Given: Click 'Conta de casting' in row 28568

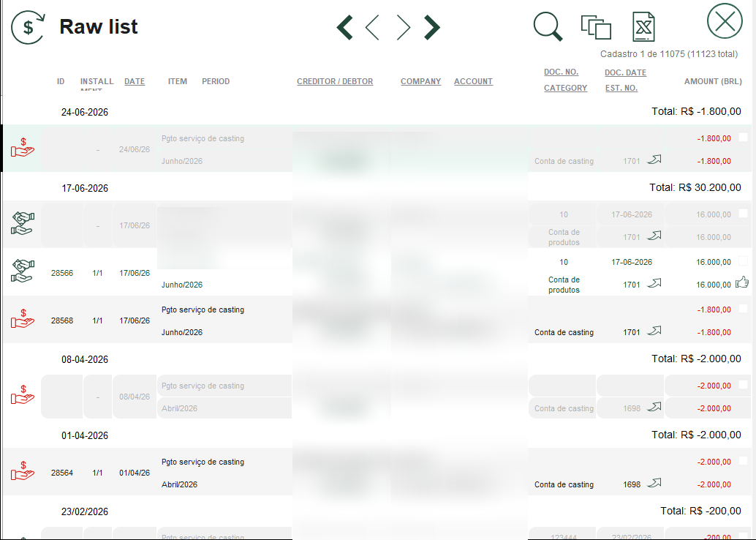Looking at the screenshot, I should (x=564, y=332).
